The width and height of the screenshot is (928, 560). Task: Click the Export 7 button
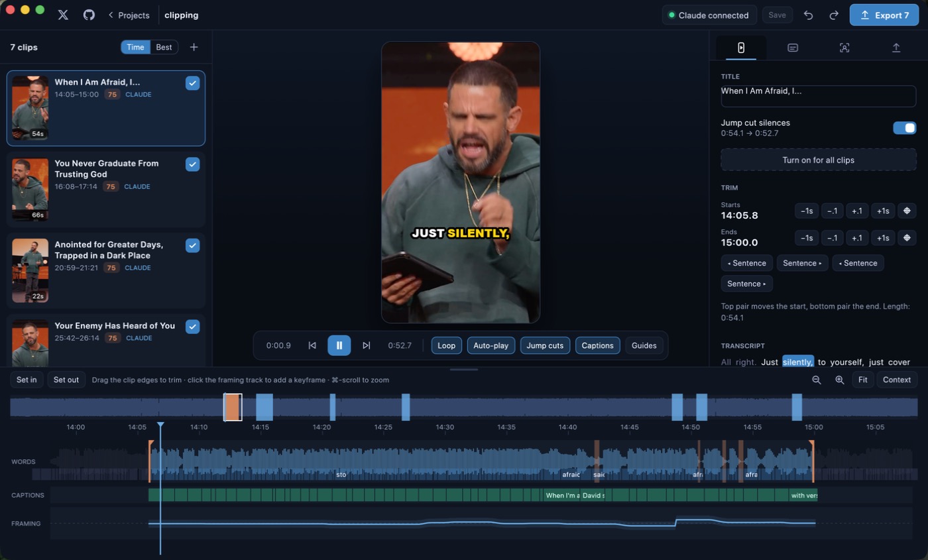point(884,15)
